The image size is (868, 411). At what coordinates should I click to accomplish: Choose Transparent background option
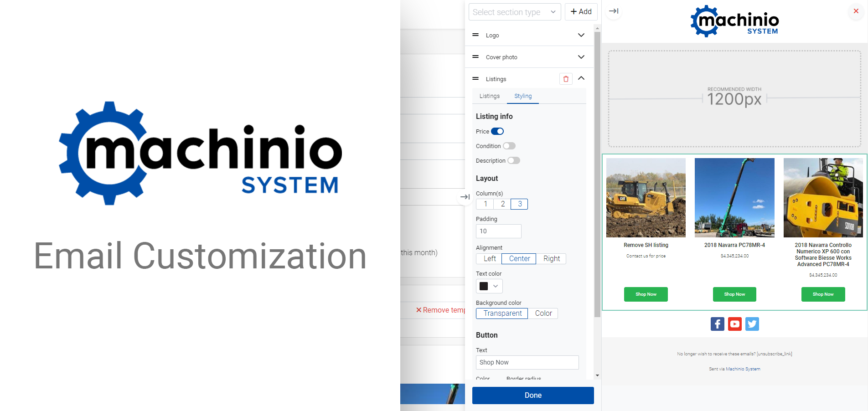tap(502, 313)
